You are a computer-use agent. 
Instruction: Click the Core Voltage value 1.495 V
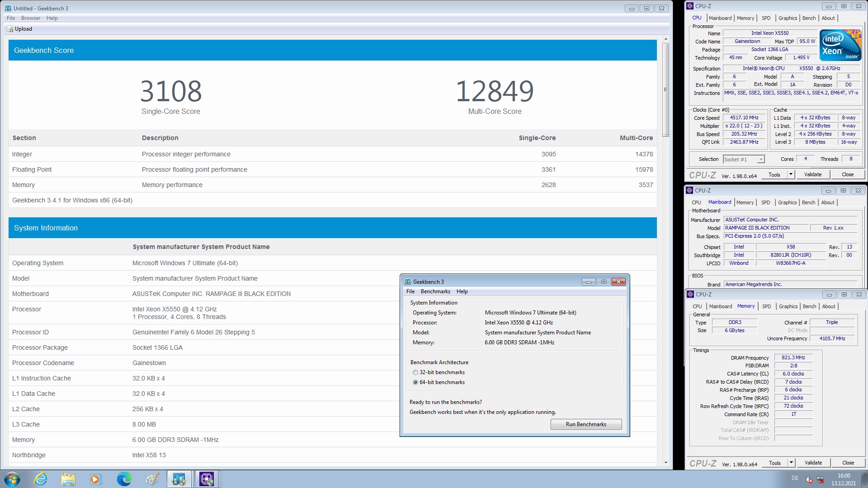[801, 57]
